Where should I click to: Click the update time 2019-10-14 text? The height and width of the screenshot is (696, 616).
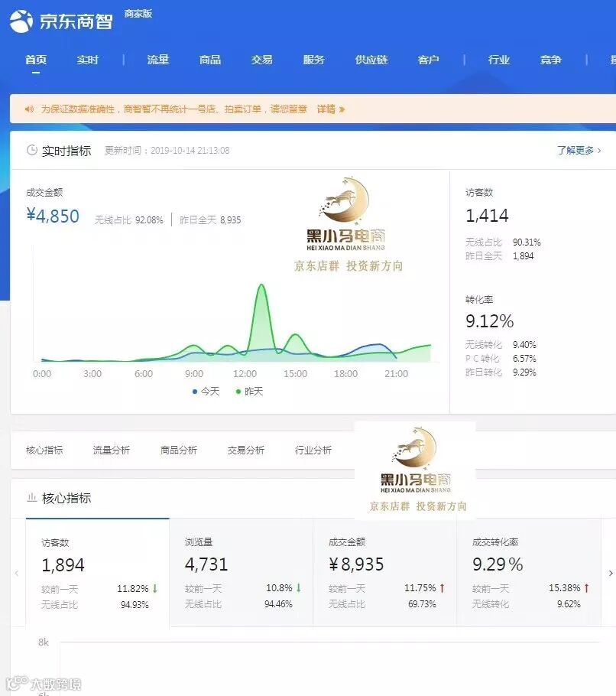167,151
